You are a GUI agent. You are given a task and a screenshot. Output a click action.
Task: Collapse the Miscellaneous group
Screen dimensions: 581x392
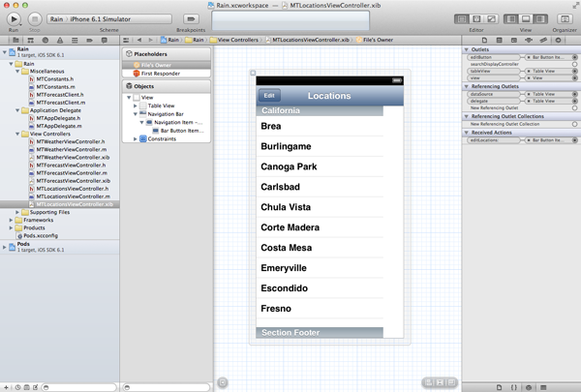(17, 71)
